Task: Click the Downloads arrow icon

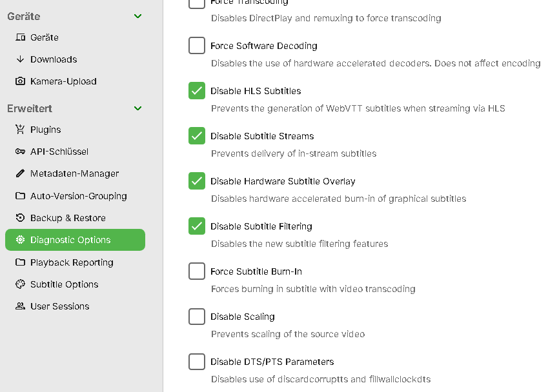Action: 20,59
